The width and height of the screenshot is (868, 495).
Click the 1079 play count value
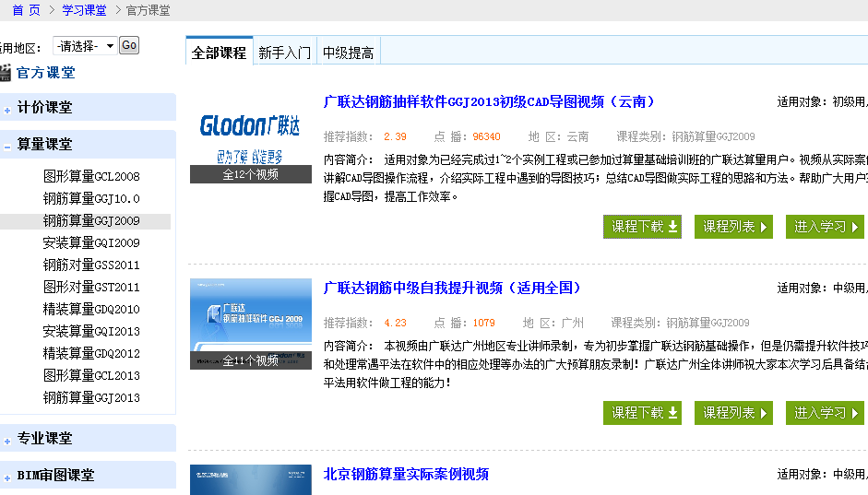tap(484, 323)
